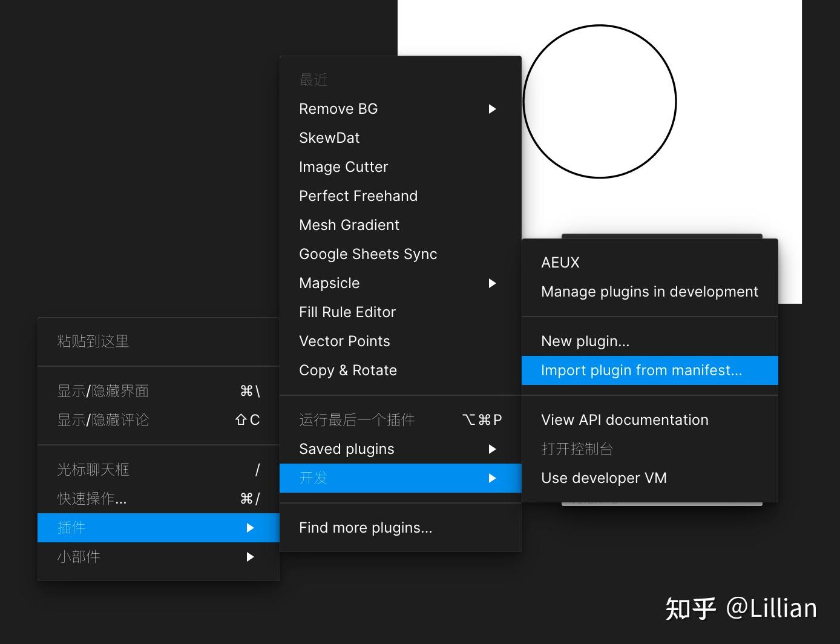Enable Use developer VM
This screenshot has width=840, height=644.
[603, 478]
